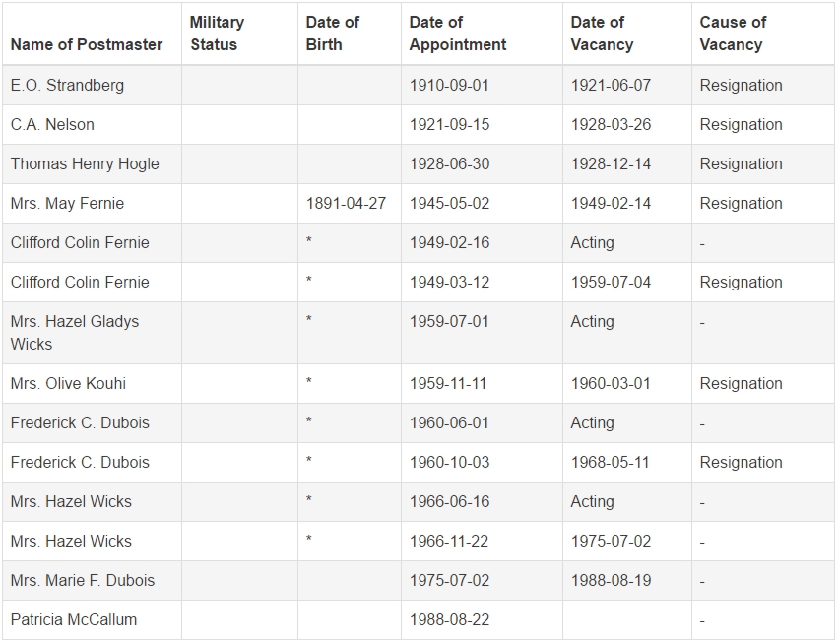
Task: Click appointment date 1966-11-22
Action: [x=449, y=542]
